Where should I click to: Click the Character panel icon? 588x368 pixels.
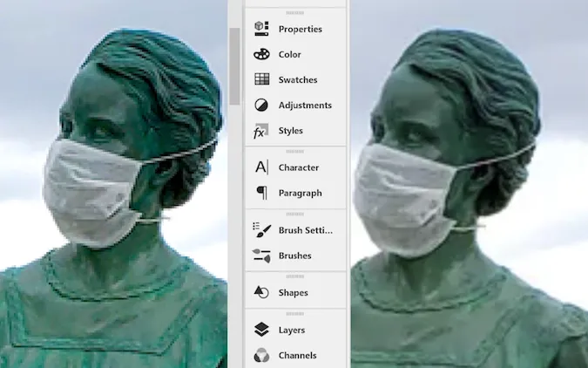[261, 167]
